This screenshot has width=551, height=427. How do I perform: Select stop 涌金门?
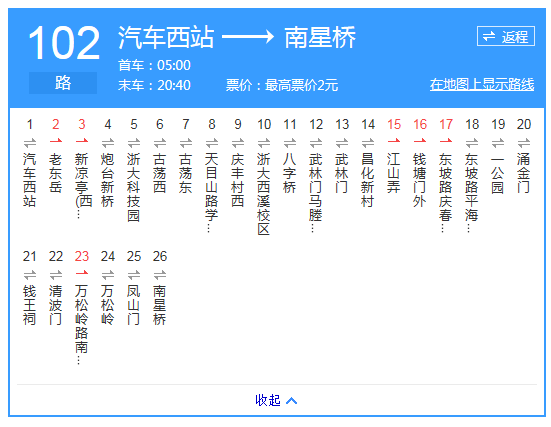click(524, 173)
